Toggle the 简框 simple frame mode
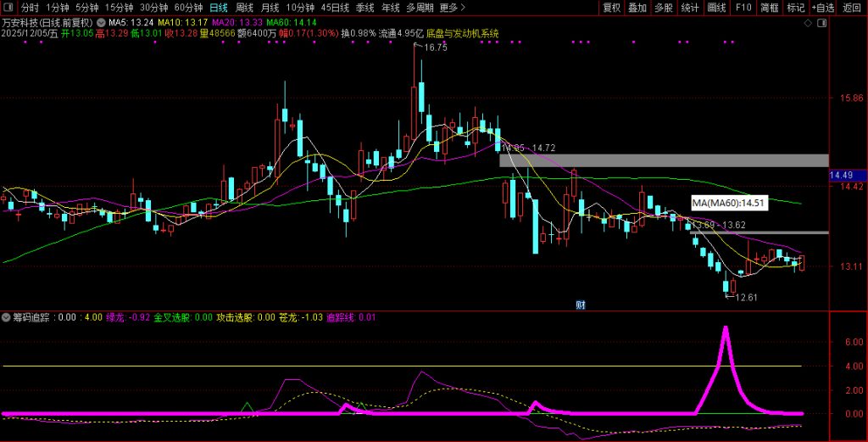 [769, 8]
